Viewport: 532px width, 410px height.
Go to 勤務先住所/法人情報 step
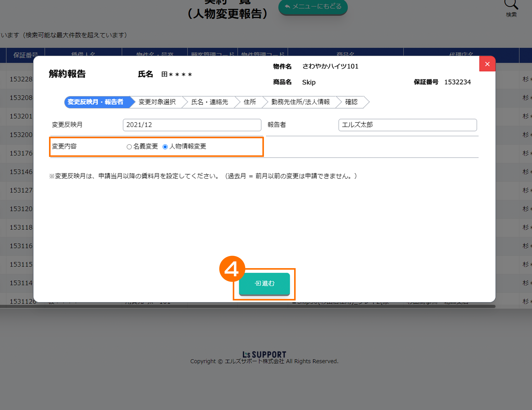(300, 102)
